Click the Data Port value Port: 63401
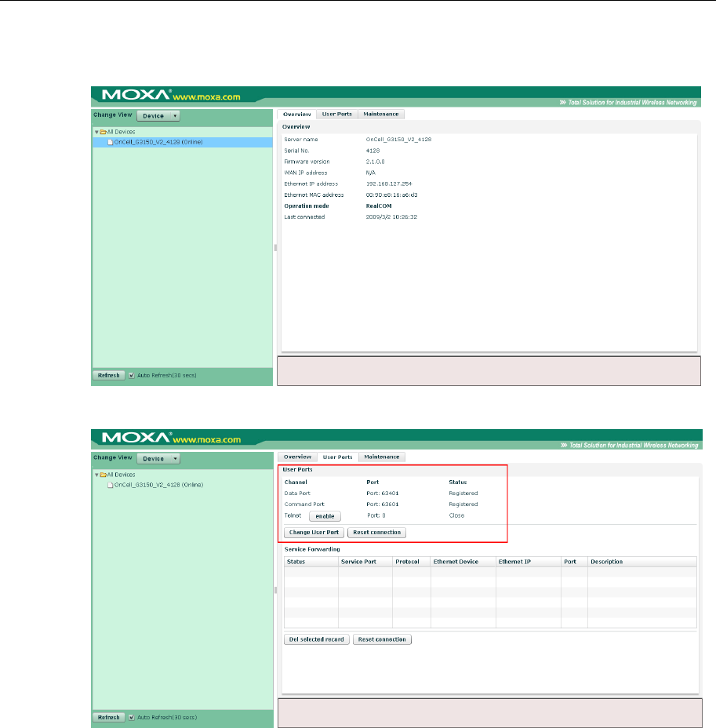Screen dimensions: 716x728 pyautogui.click(x=383, y=493)
